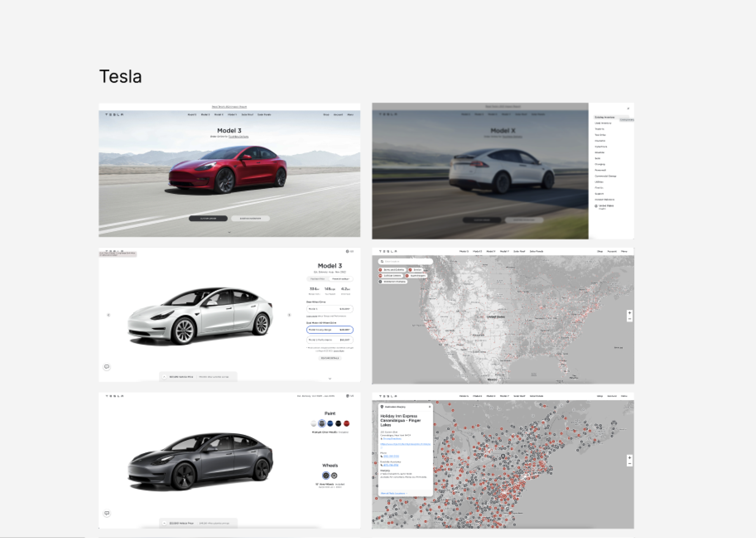Zoom out on the Holiday Inn Express map
Image resolution: width=756 pixels, height=538 pixels.
coord(630,463)
